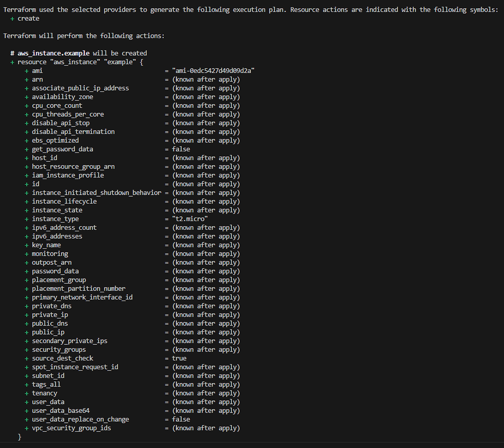Click the "public_dns" attribute
Image resolution: width=504 pixels, height=448 pixels.
pos(50,323)
